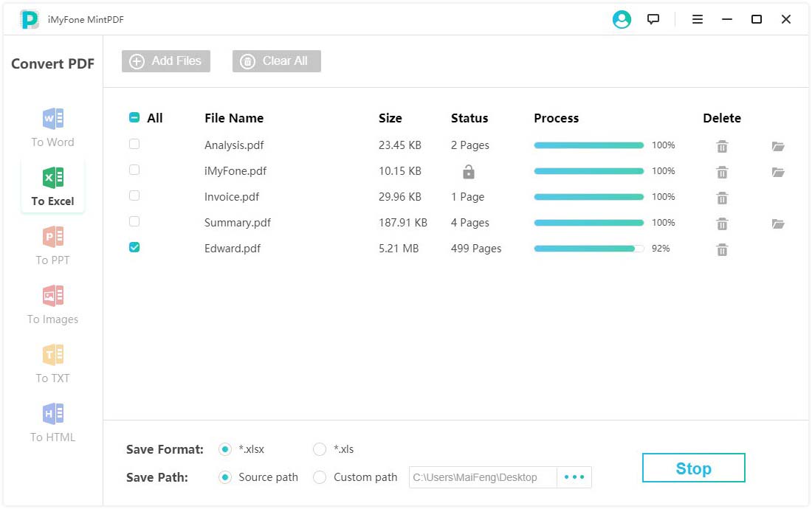Delete Summary.pdf with its trash icon

click(722, 224)
